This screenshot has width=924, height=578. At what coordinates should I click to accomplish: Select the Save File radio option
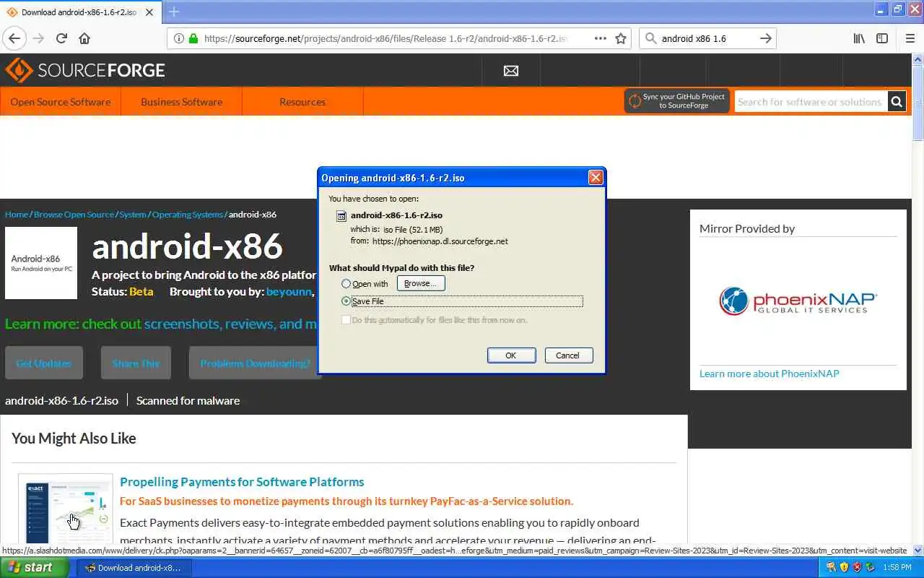(346, 301)
